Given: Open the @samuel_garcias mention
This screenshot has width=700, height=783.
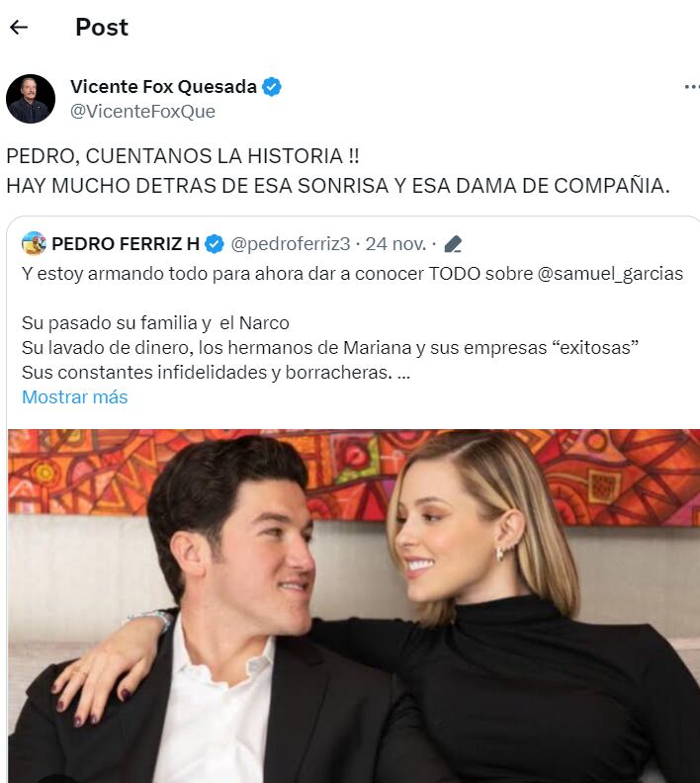Looking at the screenshot, I should (610, 274).
